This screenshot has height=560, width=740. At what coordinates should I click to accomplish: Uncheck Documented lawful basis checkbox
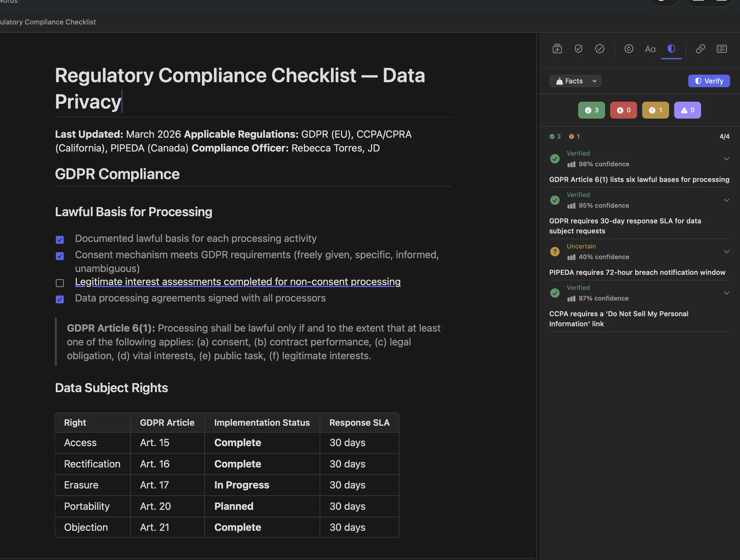[x=60, y=240]
